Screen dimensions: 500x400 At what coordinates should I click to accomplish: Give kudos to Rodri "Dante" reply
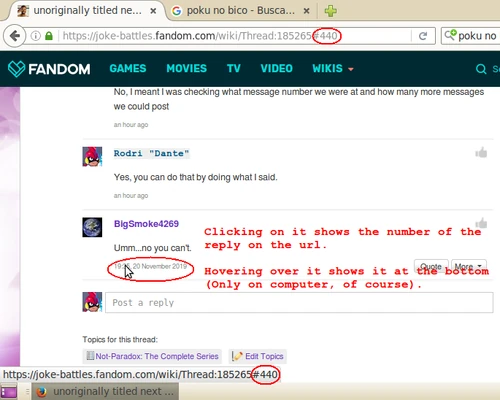click(x=481, y=153)
